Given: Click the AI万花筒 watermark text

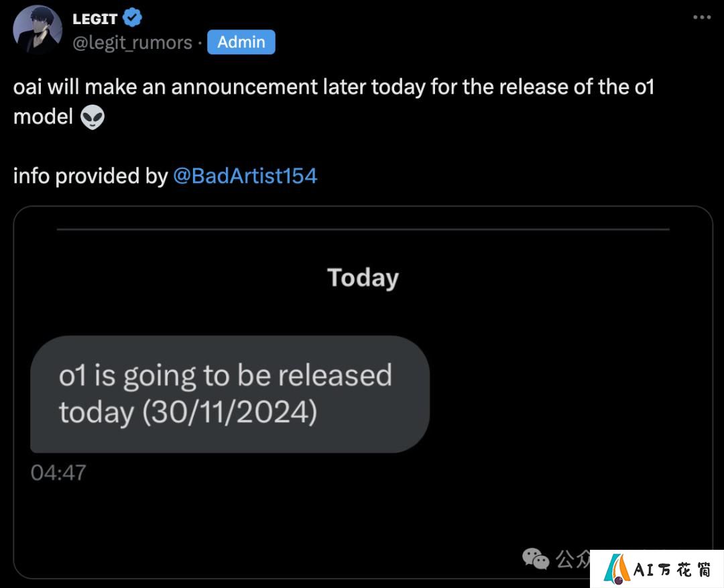Looking at the screenshot, I should (x=672, y=569).
